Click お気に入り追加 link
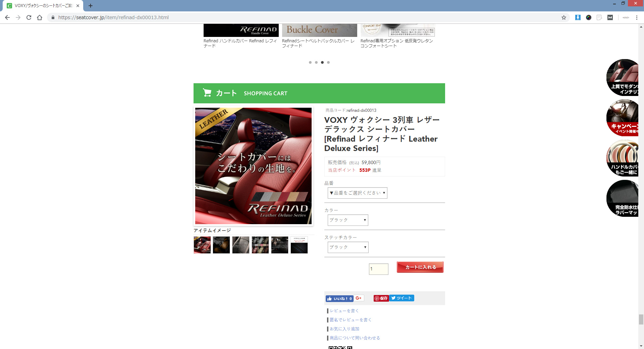644x349 pixels. pyautogui.click(x=344, y=329)
